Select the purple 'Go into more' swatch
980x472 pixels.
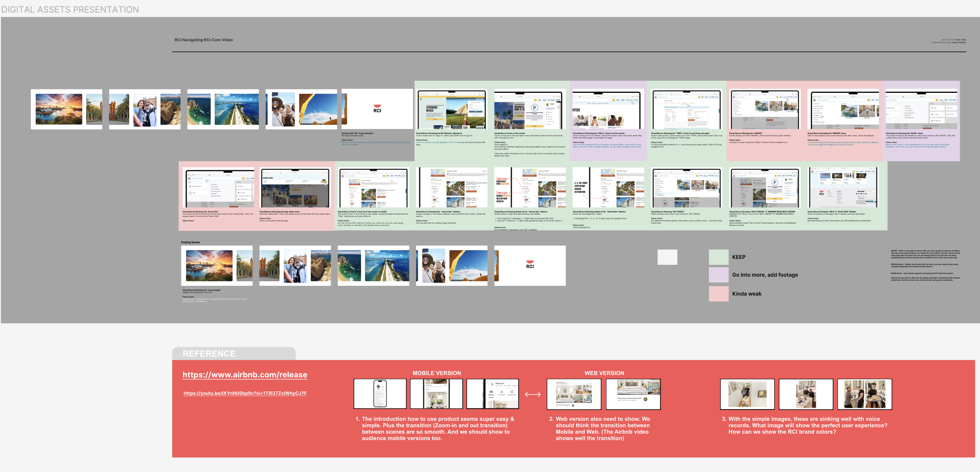pos(718,275)
